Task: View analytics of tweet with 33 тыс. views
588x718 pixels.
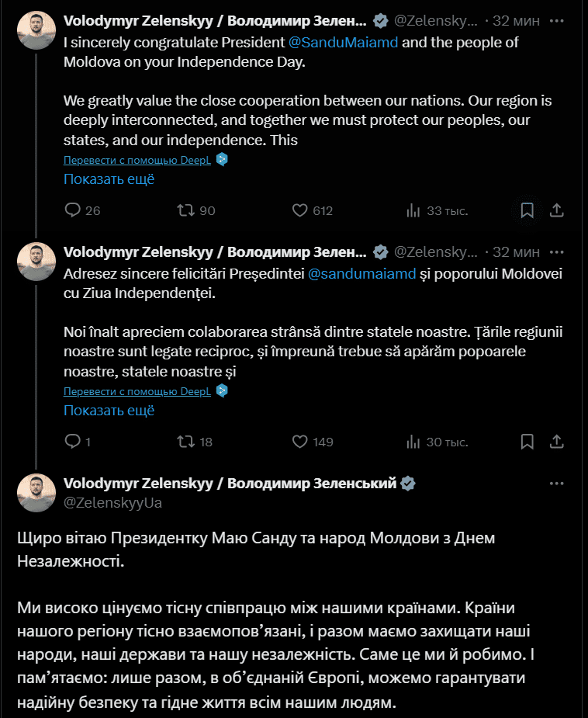Action: tap(413, 210)
